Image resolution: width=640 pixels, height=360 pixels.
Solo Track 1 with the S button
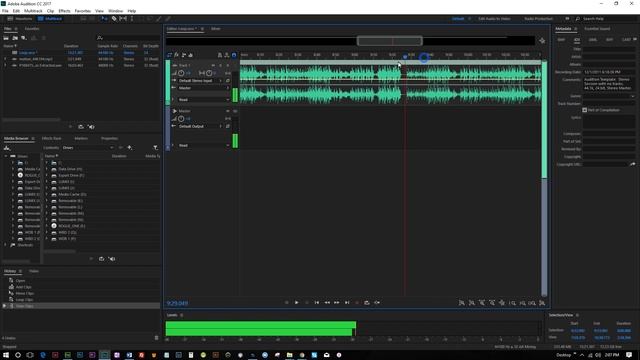[220, 65]
